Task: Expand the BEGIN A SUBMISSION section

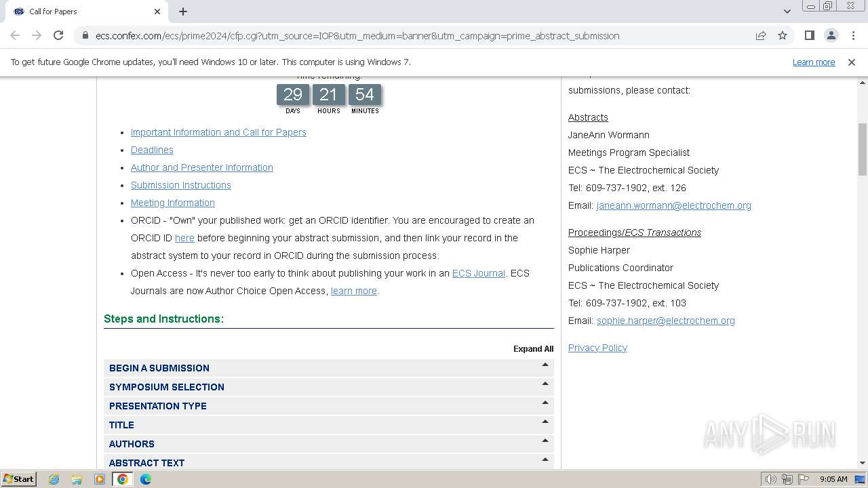Action: (x=329, y=368)
